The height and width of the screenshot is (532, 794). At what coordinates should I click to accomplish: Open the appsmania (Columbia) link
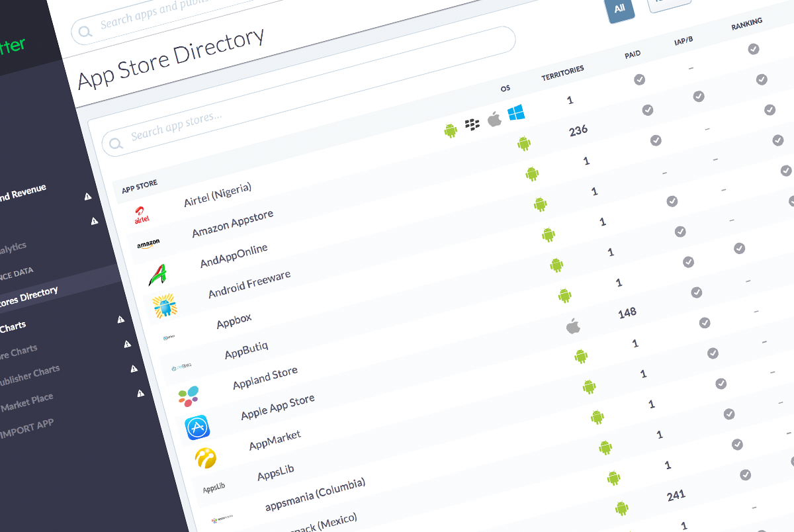(315, 494)
